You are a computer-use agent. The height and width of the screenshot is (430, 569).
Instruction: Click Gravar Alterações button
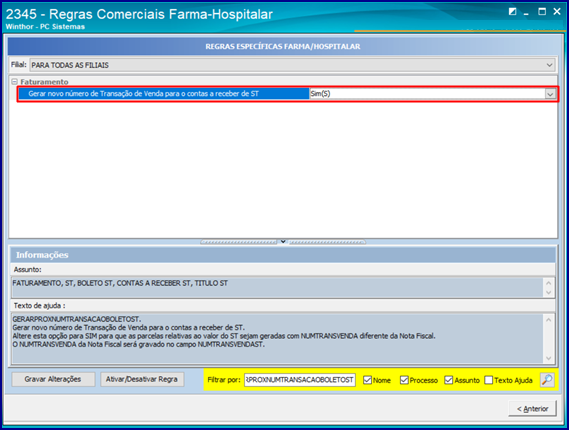click(53, 379)
